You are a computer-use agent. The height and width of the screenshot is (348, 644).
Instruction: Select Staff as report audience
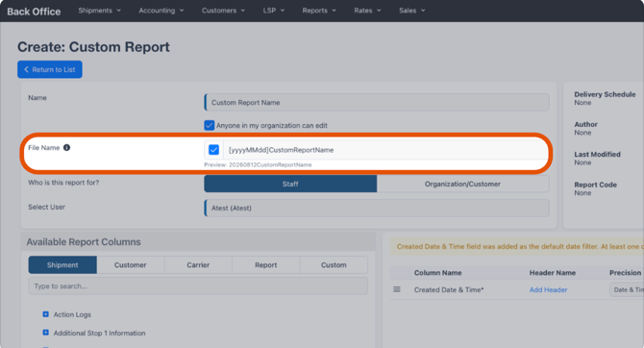coord(290,184)
